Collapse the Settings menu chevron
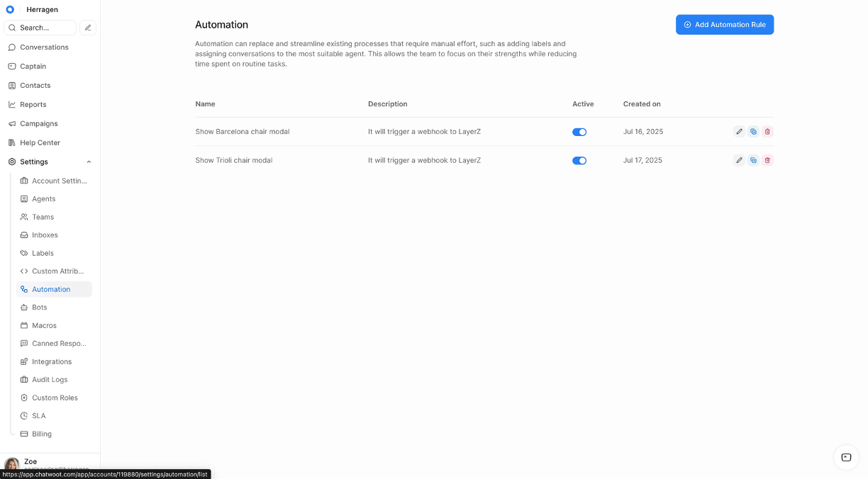This screenshot has width=868, height=479. pos(89,162)
